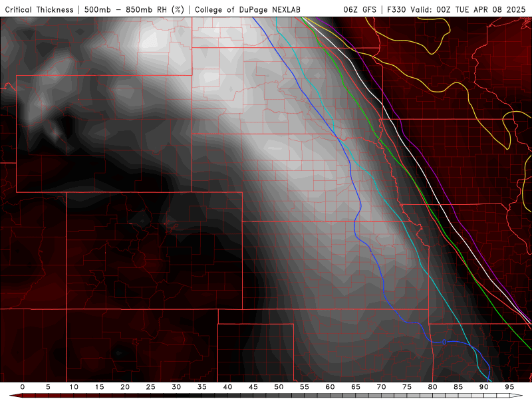Click the colorbar value "75"

[407, 387]
